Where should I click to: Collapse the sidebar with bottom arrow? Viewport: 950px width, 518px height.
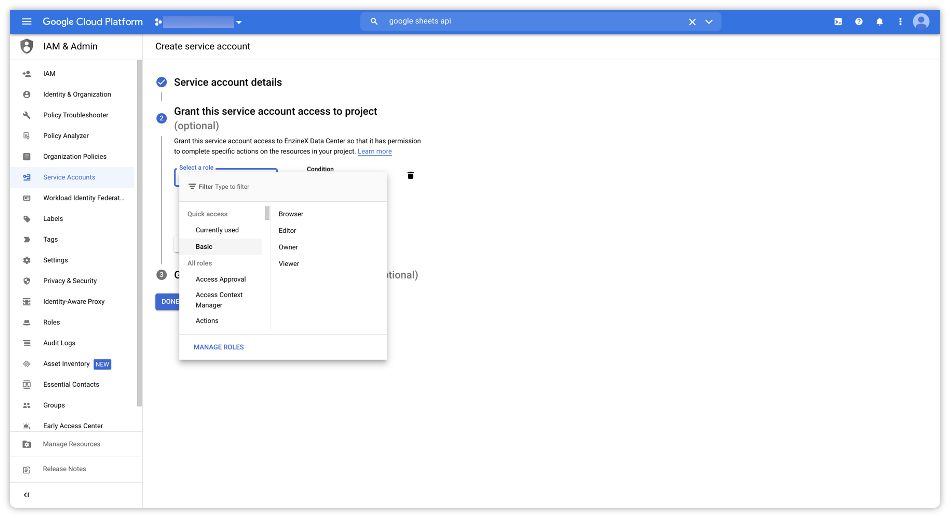27,495
